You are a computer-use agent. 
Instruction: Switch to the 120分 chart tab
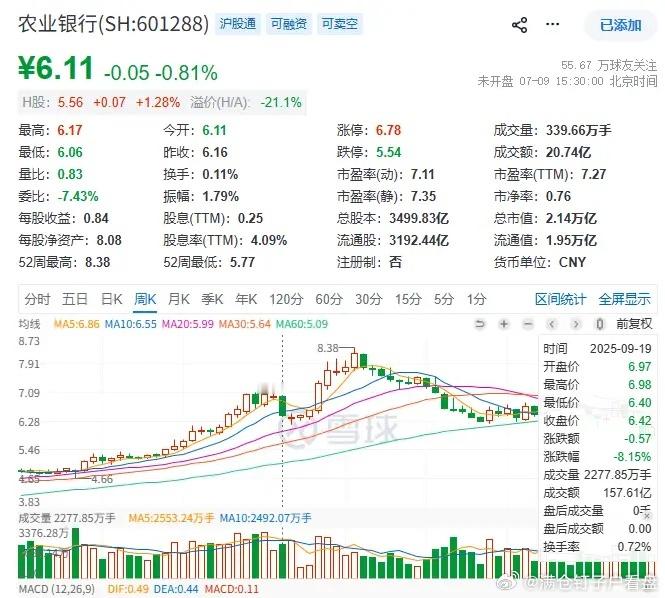pos(286,299)
